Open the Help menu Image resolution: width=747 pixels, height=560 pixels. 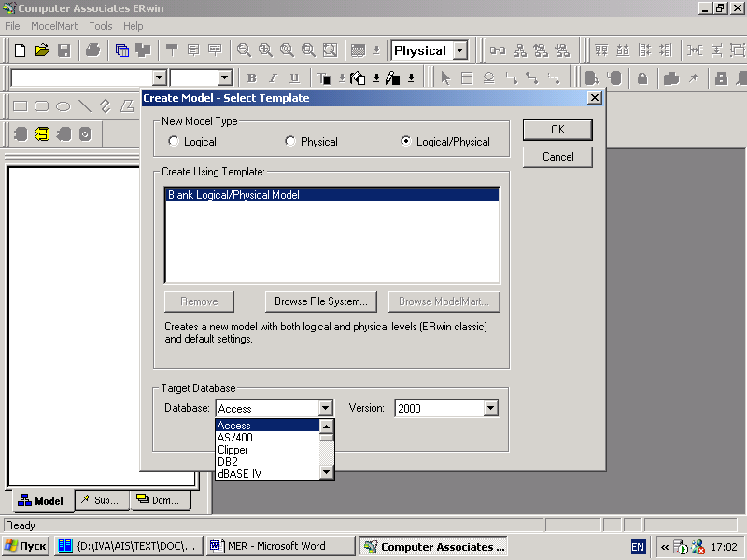(133, 26)
